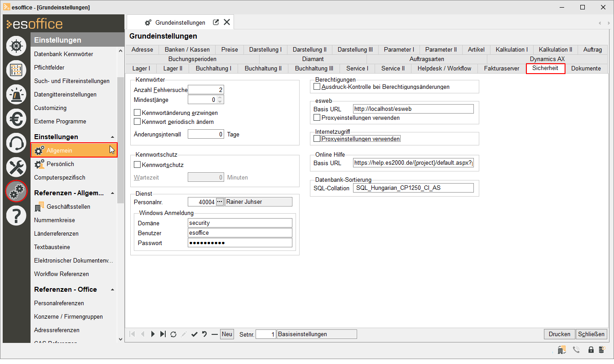The width and height of the screenshot is (614, 364).
Task: Open the wrench and screwdriver tools module
Action: tap(16, 167)
